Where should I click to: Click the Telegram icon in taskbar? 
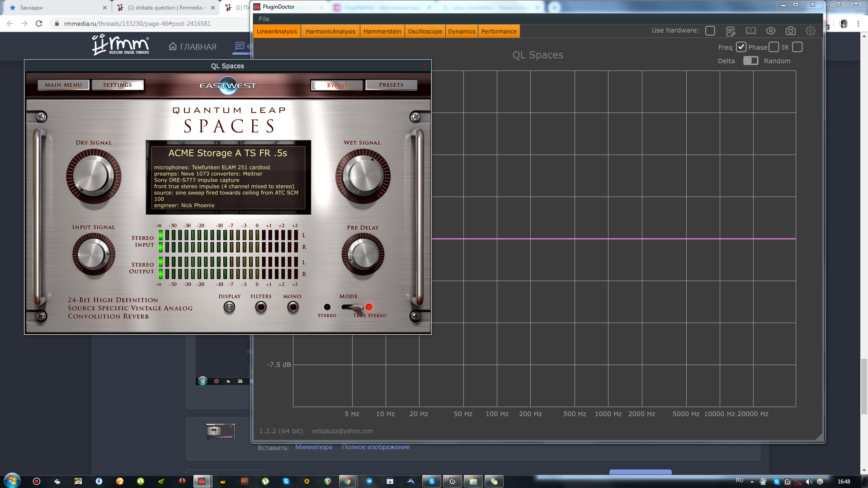pos(369,481)
